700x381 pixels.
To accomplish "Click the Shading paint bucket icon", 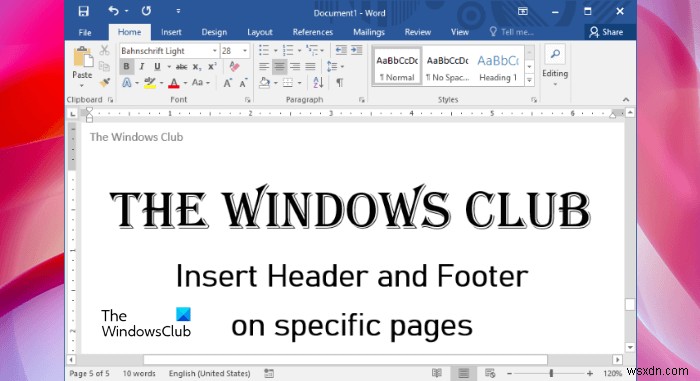I will coord(265,83).
